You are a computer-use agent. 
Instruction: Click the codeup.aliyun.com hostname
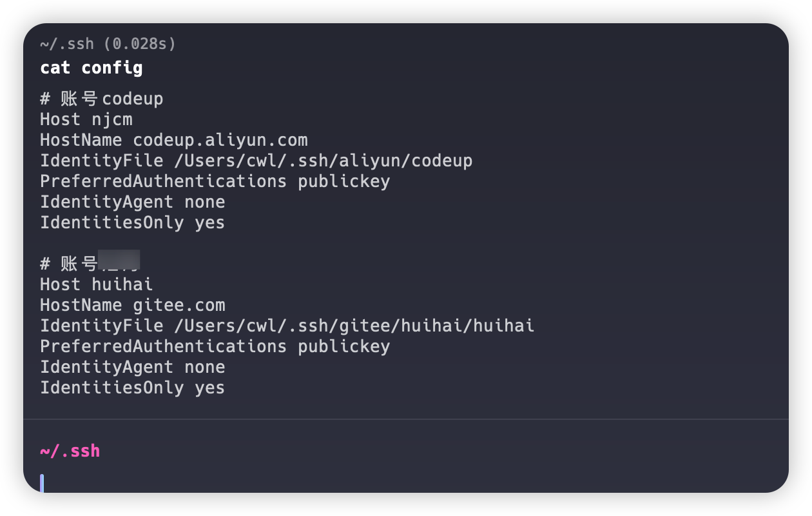coord(220,140)
